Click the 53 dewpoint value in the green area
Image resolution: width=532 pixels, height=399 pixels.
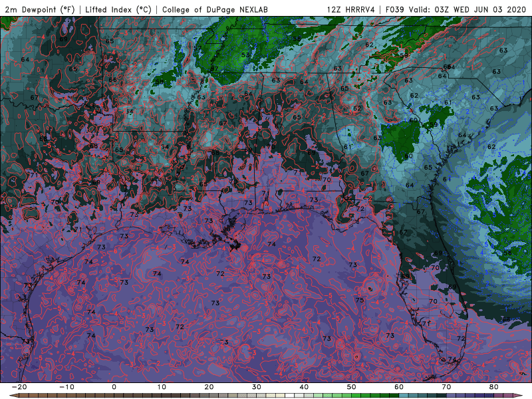point(245,55)
